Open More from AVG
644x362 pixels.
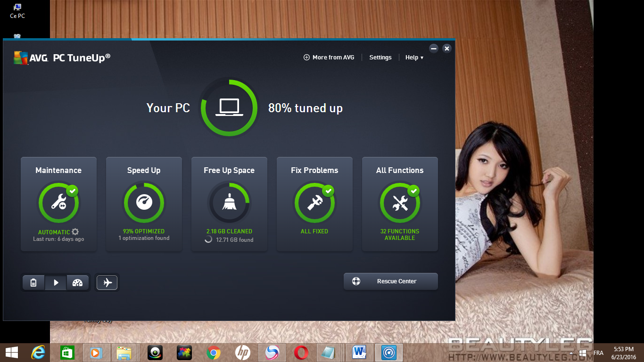tap(329, 58)
